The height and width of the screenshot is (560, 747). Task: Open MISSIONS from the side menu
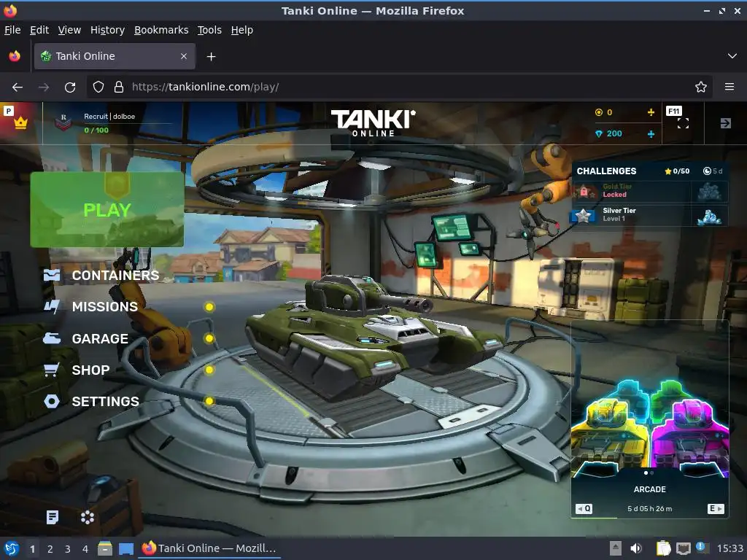tap(105, 307)
